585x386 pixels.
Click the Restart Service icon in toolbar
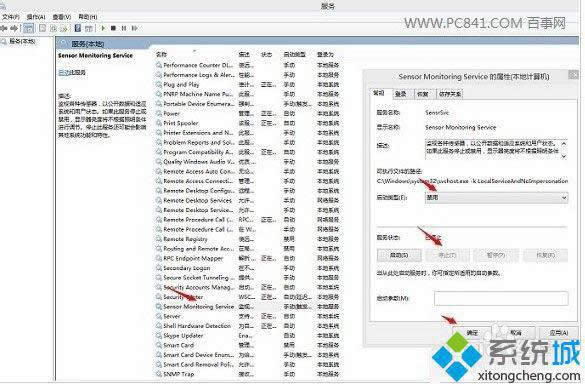pos(135,28)
